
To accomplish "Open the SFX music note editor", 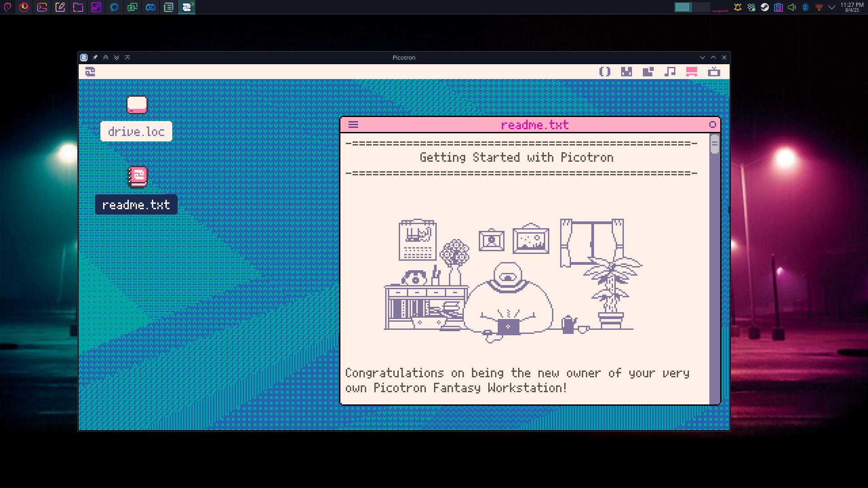I will (x=670, y=72).
